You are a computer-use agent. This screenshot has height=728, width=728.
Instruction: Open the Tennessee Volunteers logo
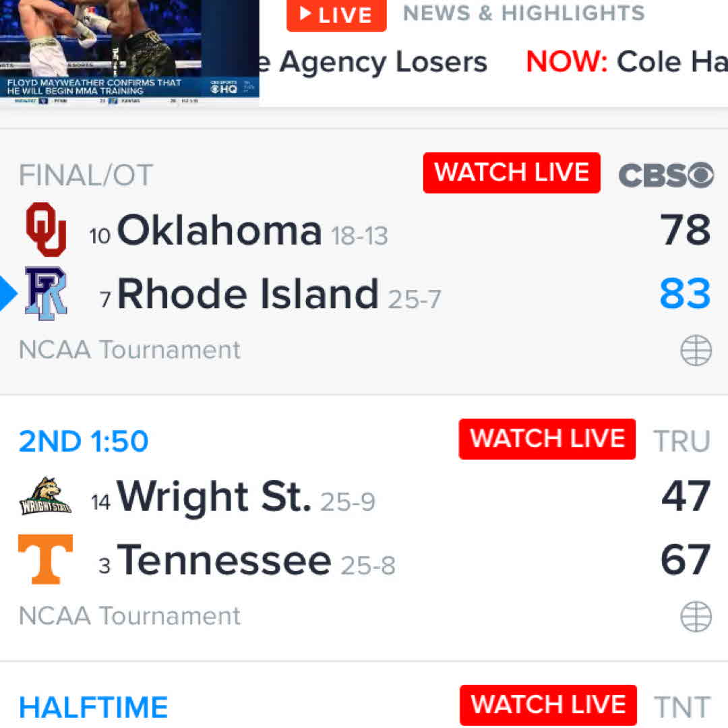tap(45, 559)
